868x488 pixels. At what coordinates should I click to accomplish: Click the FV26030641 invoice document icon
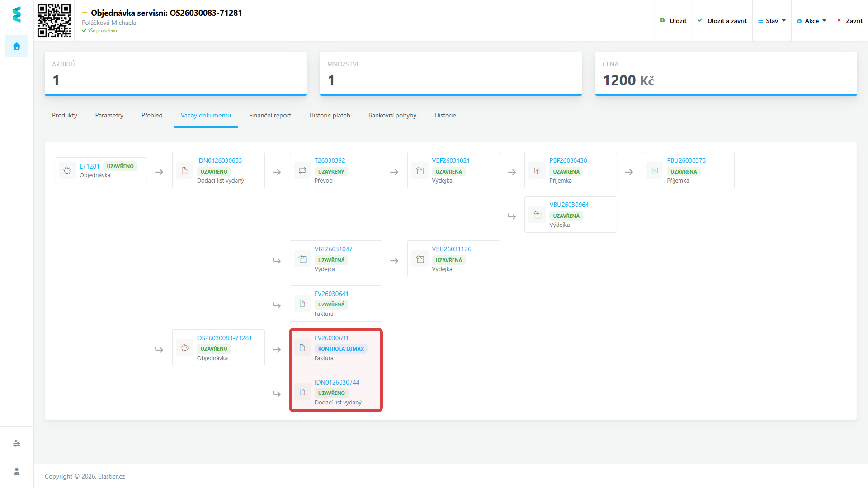point(302,303)
